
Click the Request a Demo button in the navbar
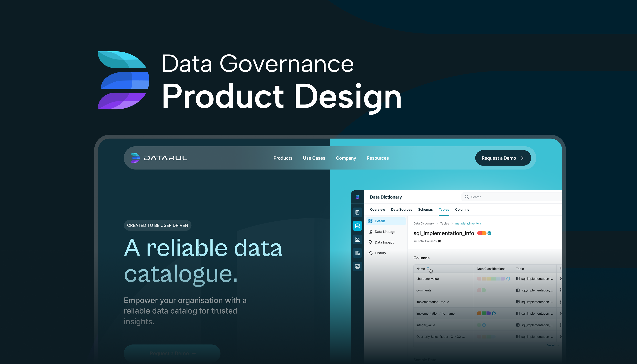tap(503, 158)
